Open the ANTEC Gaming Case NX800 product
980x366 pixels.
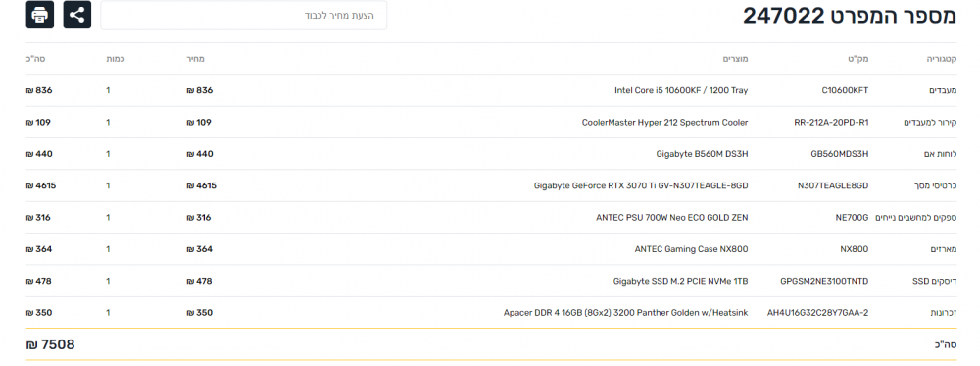click(691, 249)
